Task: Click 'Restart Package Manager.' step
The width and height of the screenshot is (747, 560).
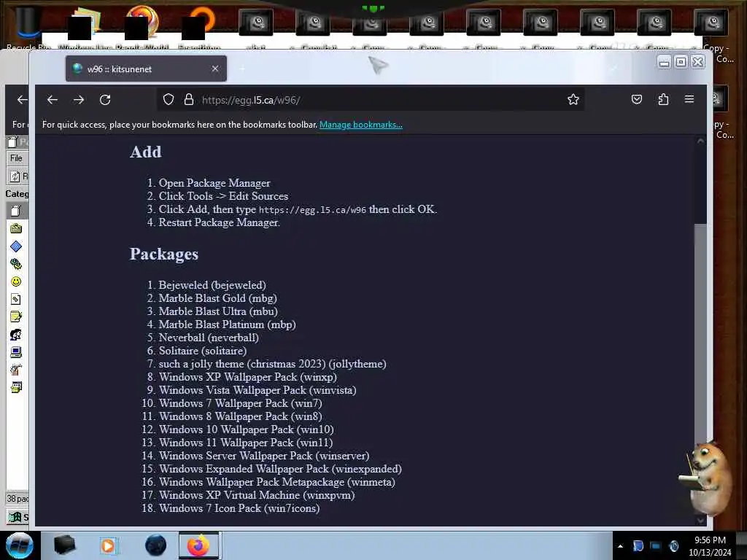Action: click(x=219, y=222)
